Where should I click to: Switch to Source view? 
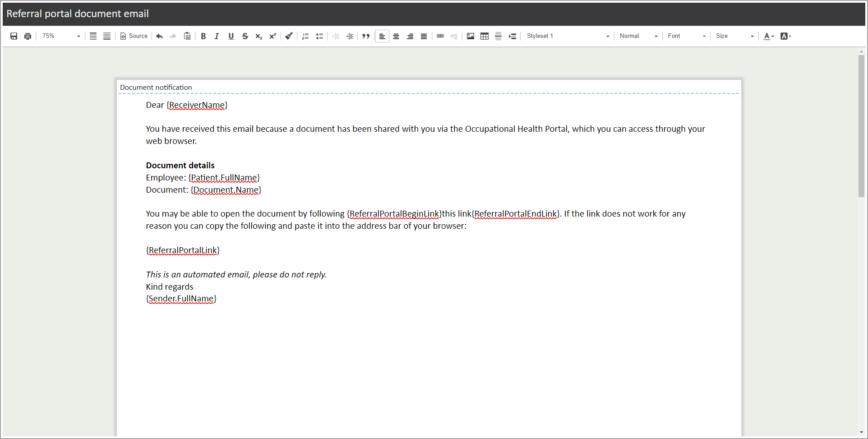tap(134, 36)
